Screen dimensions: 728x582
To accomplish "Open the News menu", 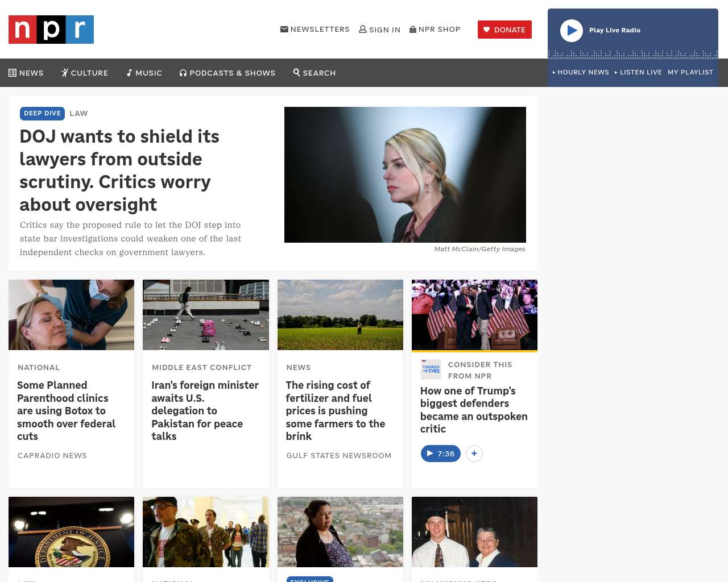I will click(x=26, y=73).
